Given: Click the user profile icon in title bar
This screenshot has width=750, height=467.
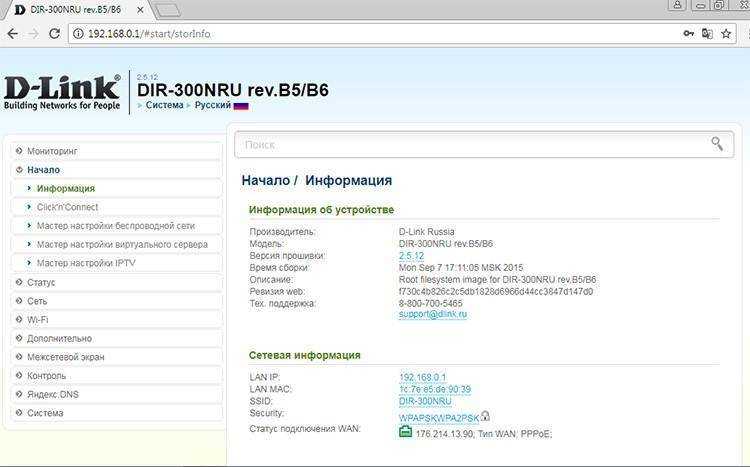Looking at the screenshot, I should point(677,5).
